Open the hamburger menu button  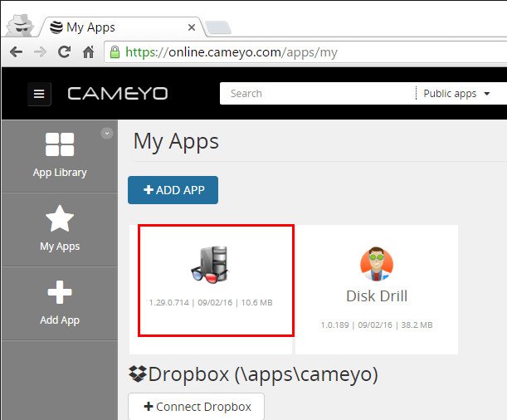coord(38,94)
